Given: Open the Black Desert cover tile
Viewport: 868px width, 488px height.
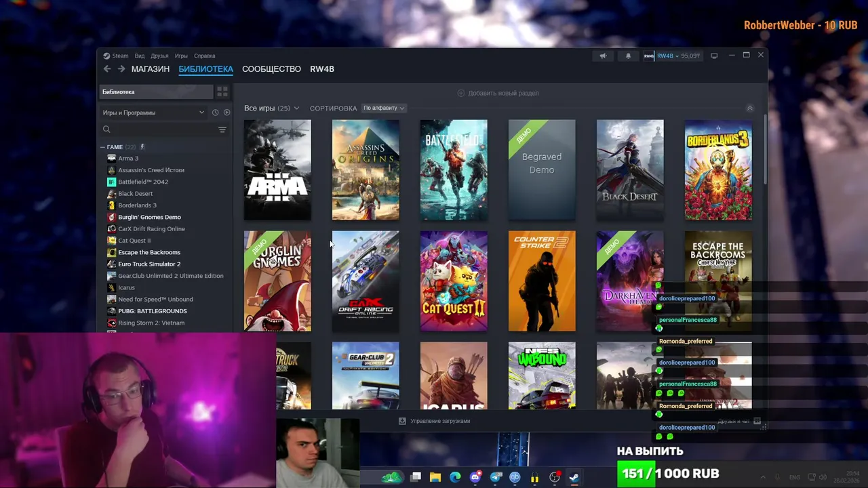Looking at the screenshot, I should tap(630, 170).
